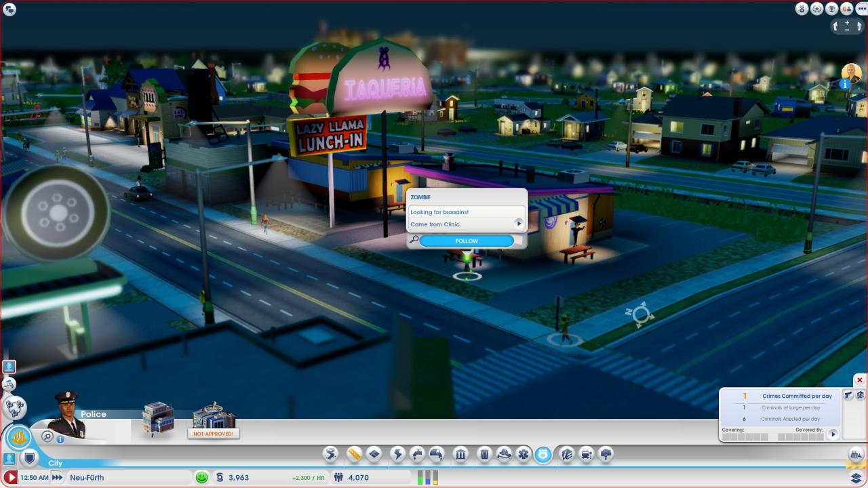868x488 pixels.
Task: Click the income +2,300 / HR value
Action: [309, 478]
